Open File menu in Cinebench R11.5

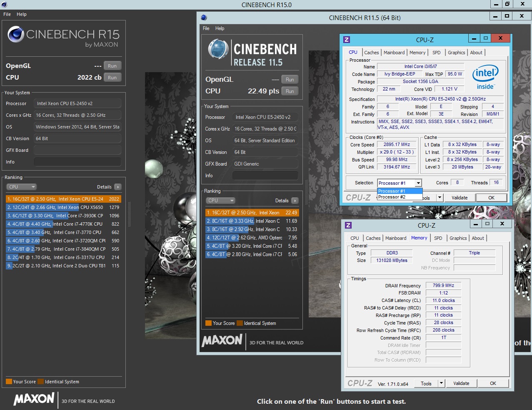206,28
